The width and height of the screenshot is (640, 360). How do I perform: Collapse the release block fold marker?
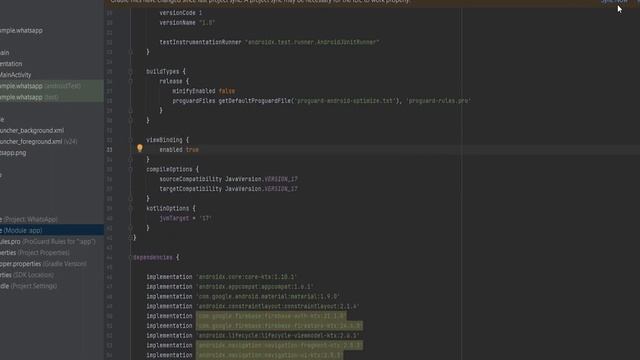coord(131,81)
